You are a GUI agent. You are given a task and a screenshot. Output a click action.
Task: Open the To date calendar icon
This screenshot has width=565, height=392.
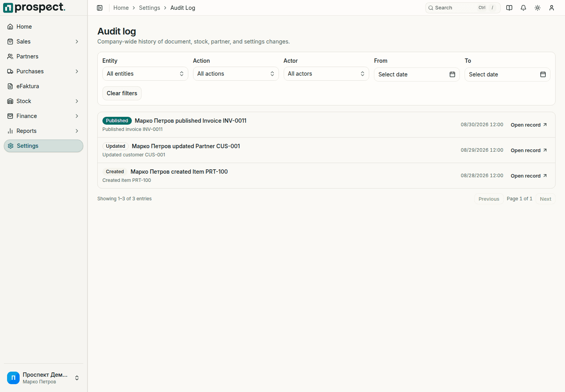543,74
